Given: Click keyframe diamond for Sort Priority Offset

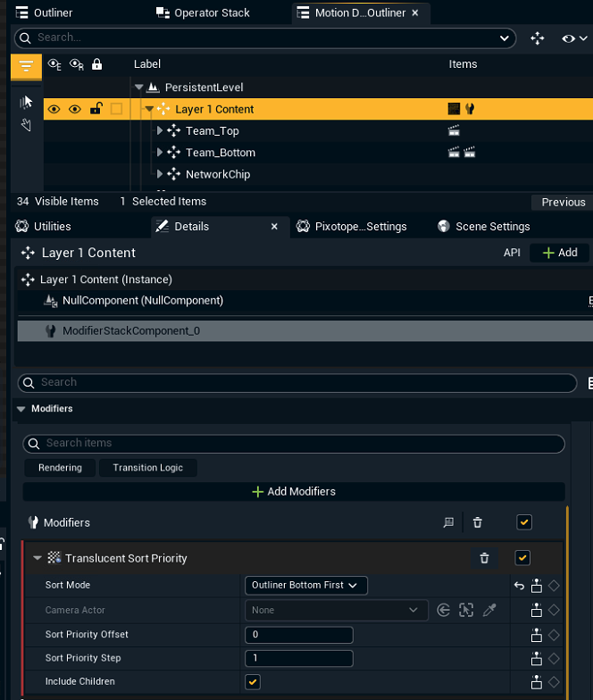Looking at the screenshot, I should [x=554, y=635].
